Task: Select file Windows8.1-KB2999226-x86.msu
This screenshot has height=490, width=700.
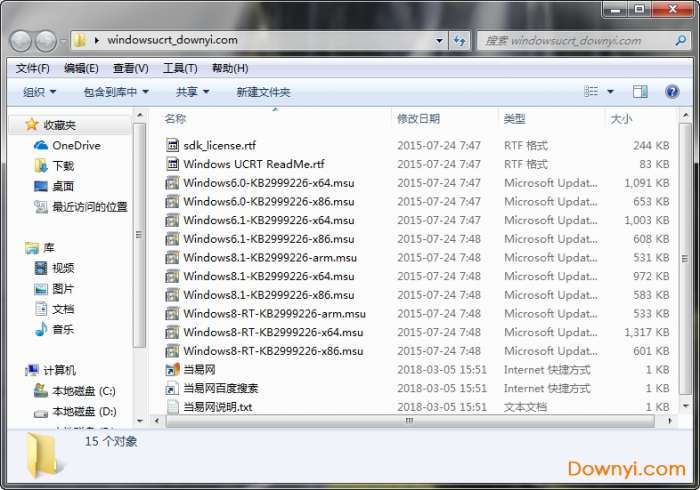Action: [x=269, y=295]
